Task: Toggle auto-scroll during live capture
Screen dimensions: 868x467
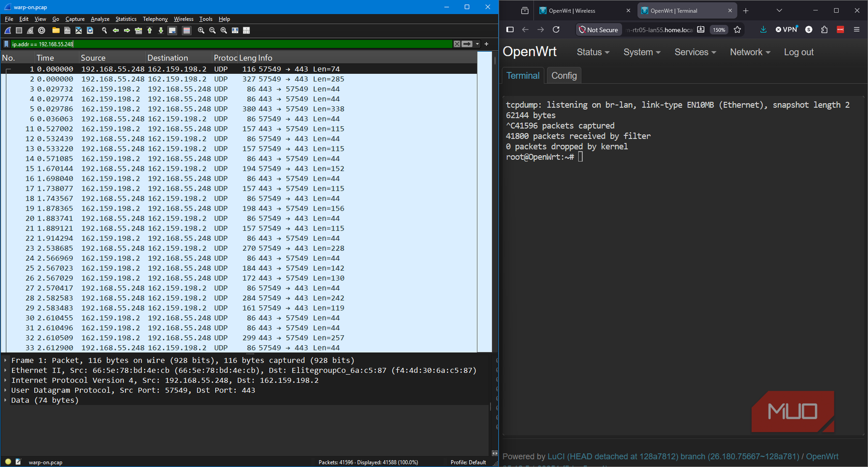Action: (173, 31)
